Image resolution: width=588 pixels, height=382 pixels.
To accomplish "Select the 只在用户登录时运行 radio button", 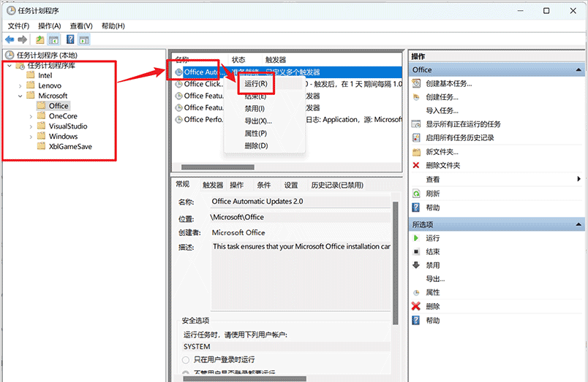I will tap(186, 360).
